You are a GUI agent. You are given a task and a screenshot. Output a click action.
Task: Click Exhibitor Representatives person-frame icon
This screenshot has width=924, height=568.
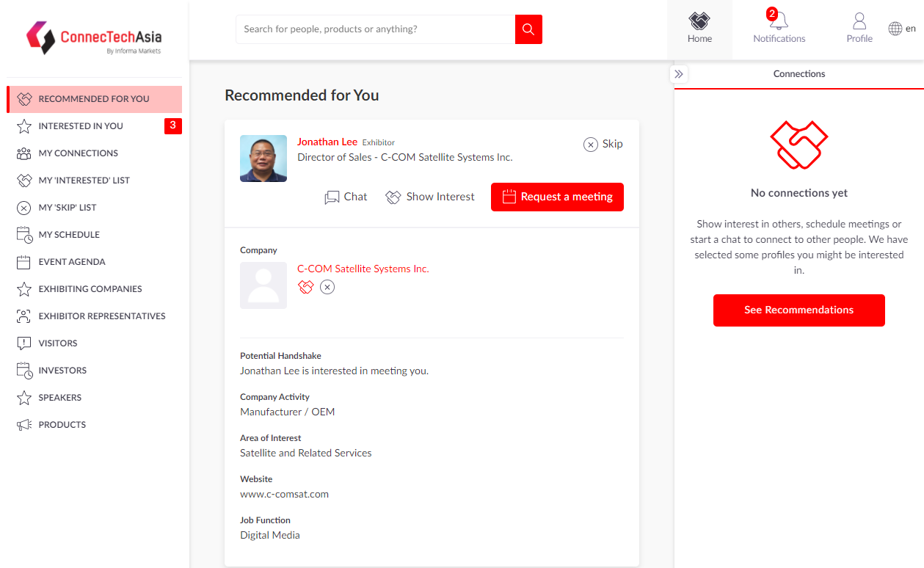[24, 316]
